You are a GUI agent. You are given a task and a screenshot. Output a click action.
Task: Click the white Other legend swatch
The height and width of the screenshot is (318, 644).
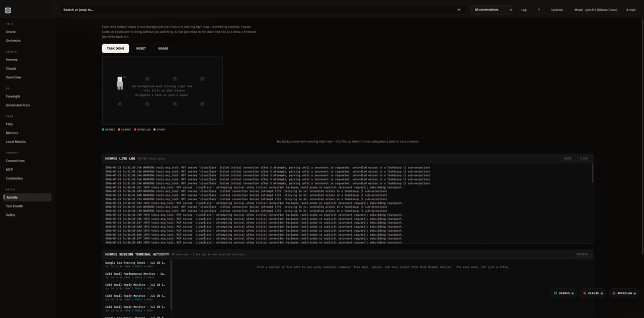coord(154,130)
